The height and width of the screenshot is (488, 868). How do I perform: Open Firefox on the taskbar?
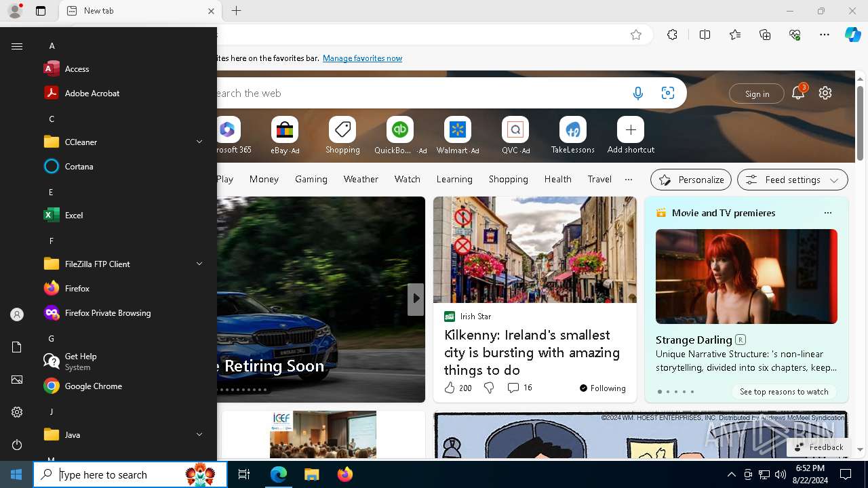[x=344, y=474]
